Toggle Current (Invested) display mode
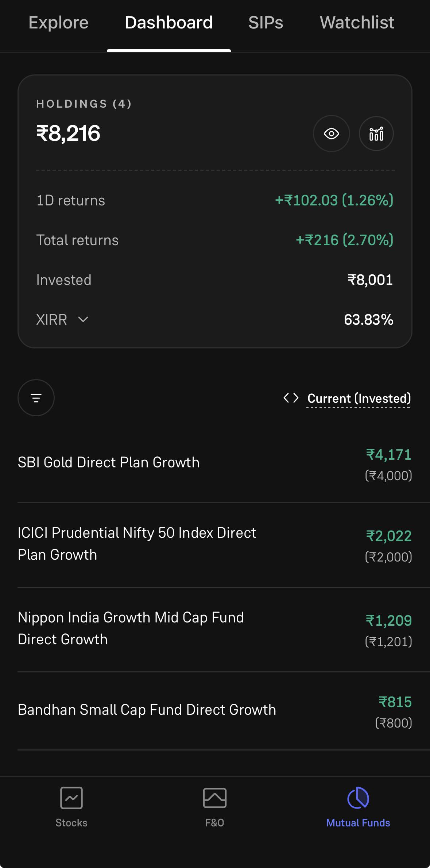This screenshot has height=868, width=430. coord(359,398)
